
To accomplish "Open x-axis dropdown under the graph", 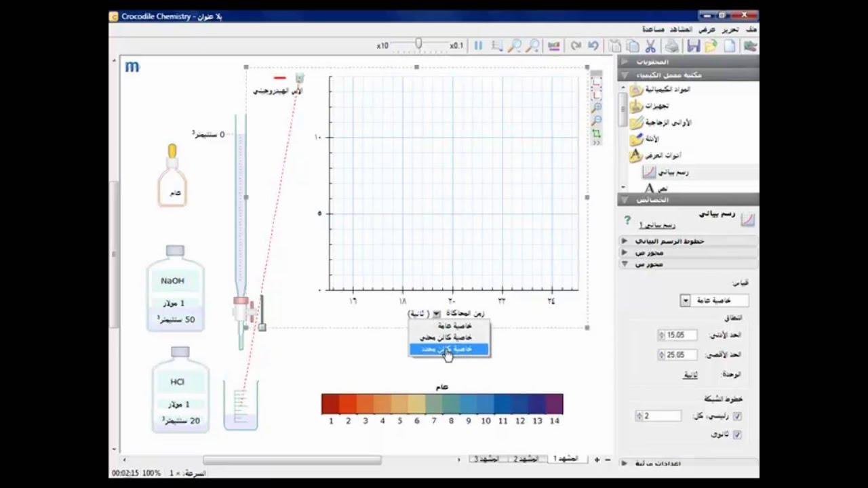I will click(x=437, y=314).
